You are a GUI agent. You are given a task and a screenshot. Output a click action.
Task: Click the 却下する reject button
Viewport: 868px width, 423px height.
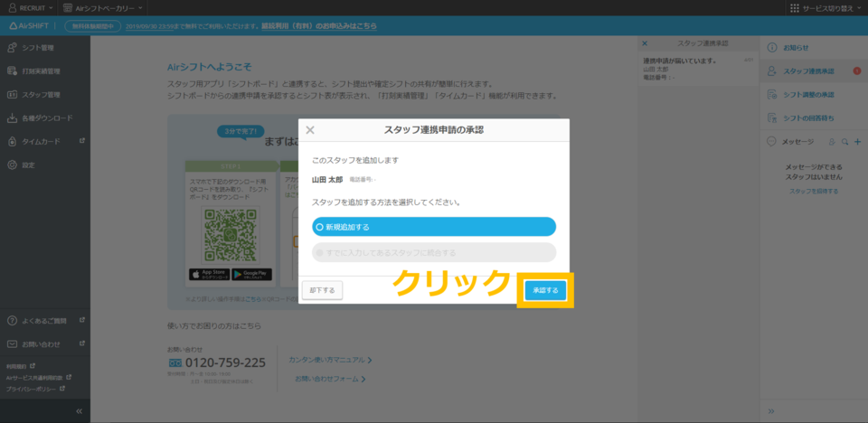[321, 290]
